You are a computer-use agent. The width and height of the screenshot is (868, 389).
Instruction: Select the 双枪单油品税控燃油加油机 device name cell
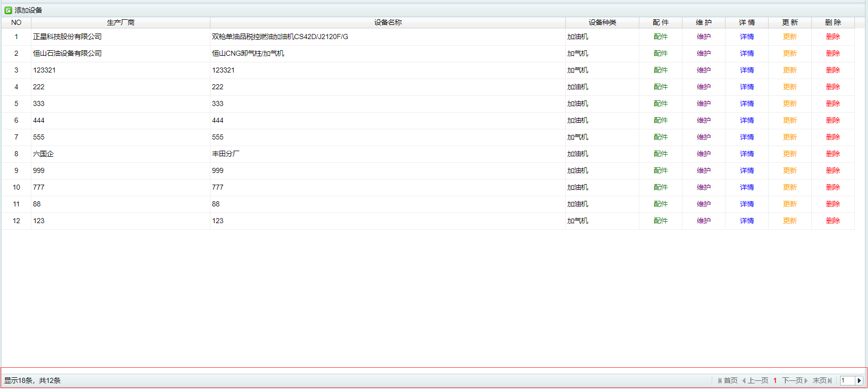coord(280,37)
